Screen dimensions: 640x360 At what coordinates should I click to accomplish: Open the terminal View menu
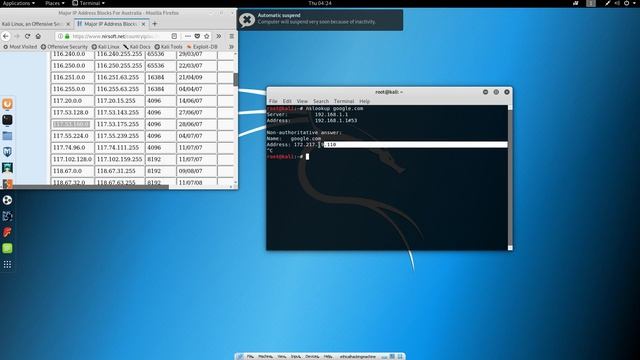click(x=302, y=101)
